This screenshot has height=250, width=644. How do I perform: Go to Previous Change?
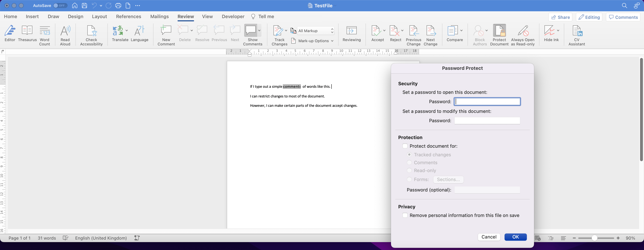pos(413,36)
